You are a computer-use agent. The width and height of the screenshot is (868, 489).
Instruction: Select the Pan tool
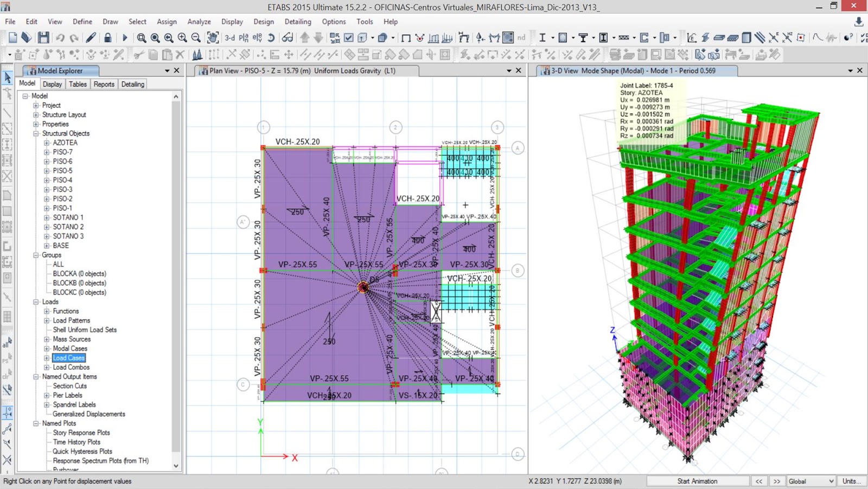click(213, 37)
